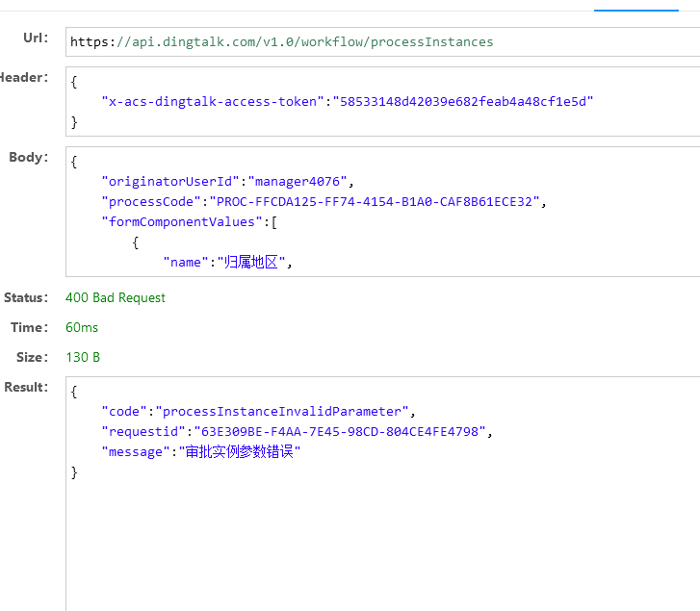This screenshot has height=611, width=700.
Task: Click the 400 Bad Request status text
Action: (x=116, y=297)
